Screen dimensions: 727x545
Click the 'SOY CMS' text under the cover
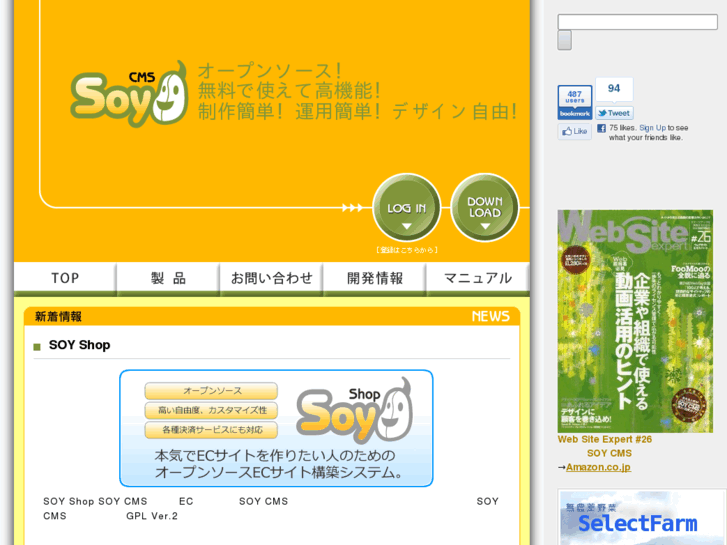click(609, 453)
